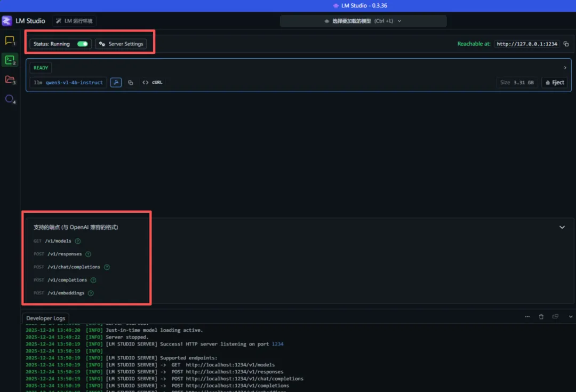Collapse the supported endpoints section

pos(562,227)
